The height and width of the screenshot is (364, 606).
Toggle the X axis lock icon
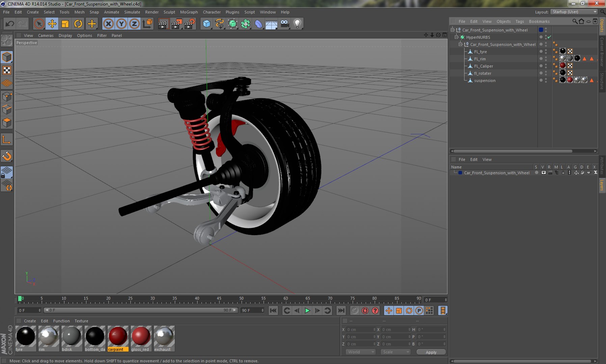click(x=108, y=24)
